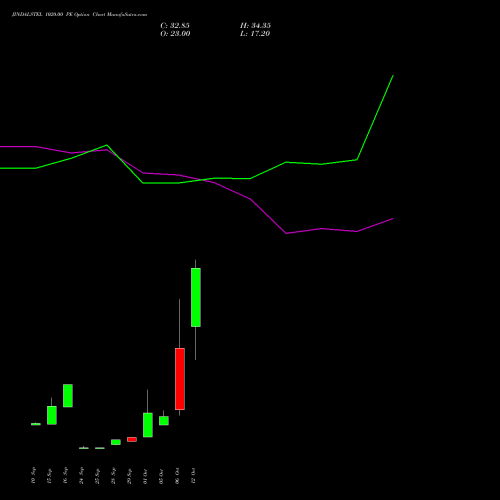Select the tall red candlestick
Image resolution: width=500 pixels, height=500 pixels.
tap(180, 379)
